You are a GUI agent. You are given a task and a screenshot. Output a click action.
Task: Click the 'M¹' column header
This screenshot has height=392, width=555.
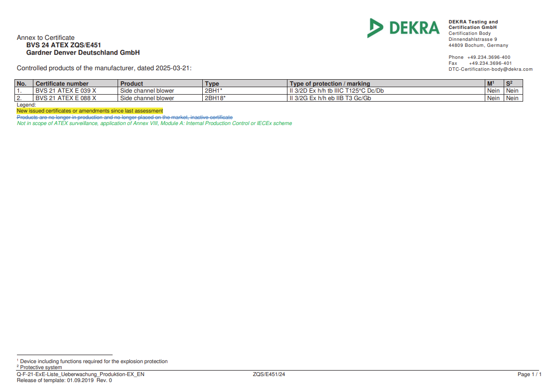point(494,84)
